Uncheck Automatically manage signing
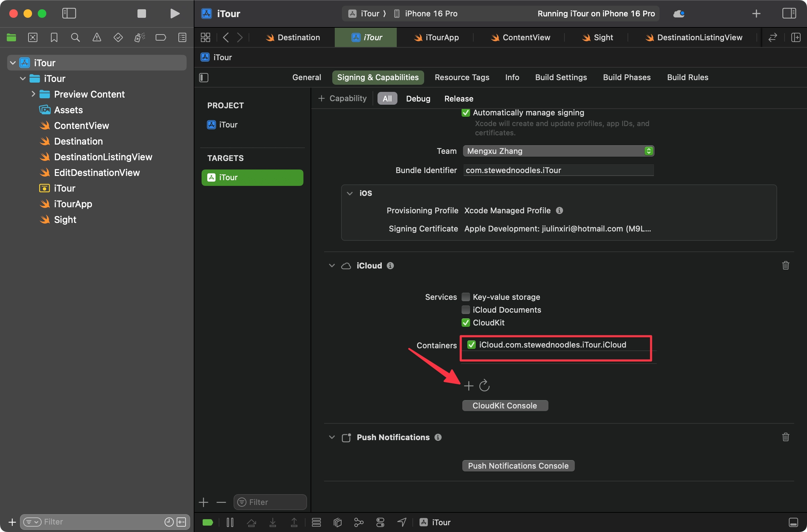This screenshot has width=807, height=532. (466, 113)
